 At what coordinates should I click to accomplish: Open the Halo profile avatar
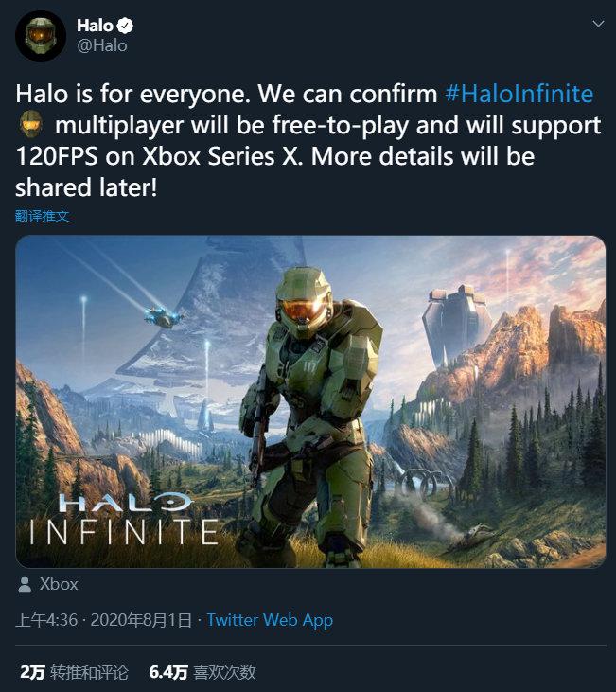tap(41, 35)
